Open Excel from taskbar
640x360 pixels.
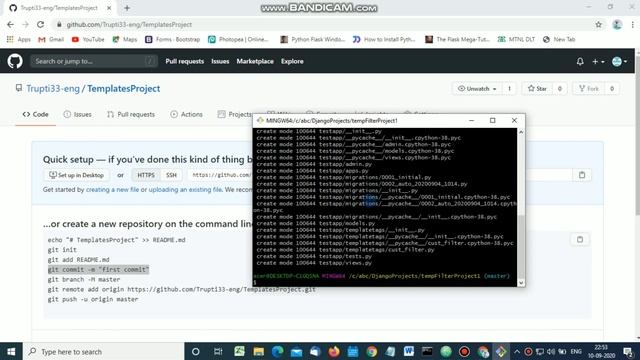coord(240,351)
